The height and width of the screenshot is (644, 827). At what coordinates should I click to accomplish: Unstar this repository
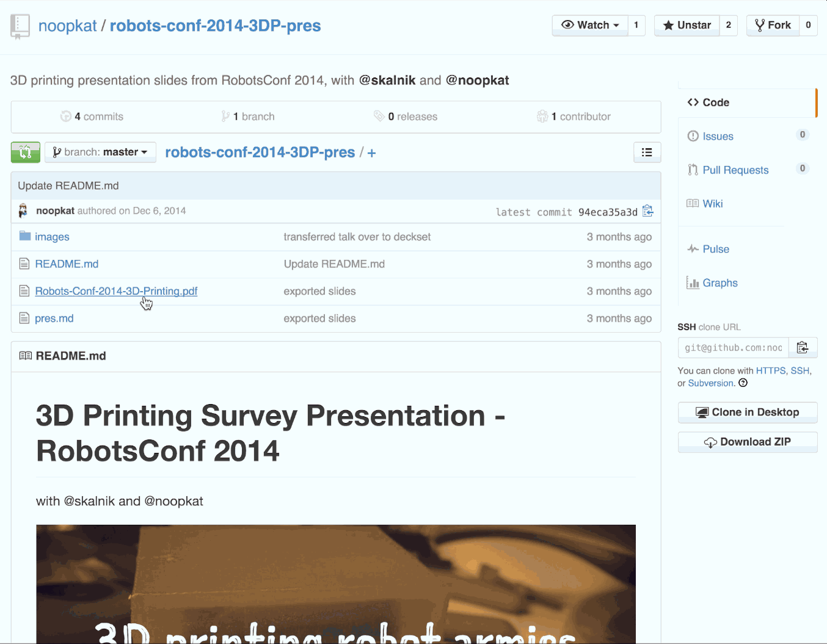click(687, 25)
